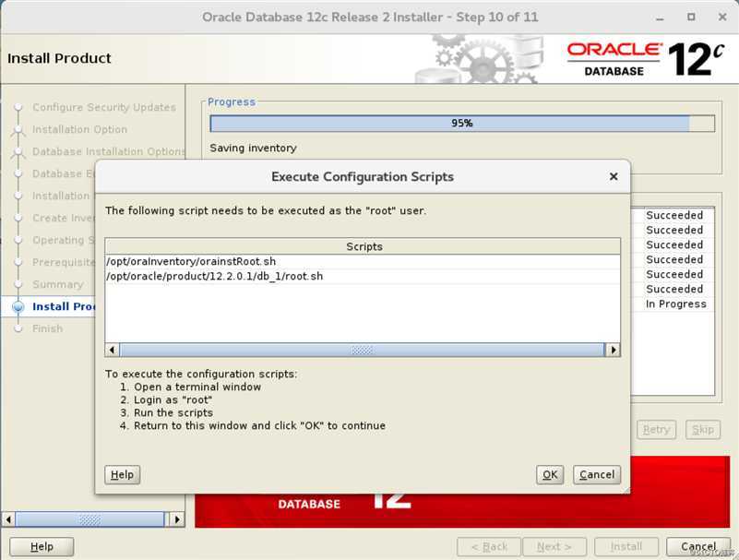Click the installer Help button at bottom left
The height and width of the screenshot is (560, 739).
42,546
